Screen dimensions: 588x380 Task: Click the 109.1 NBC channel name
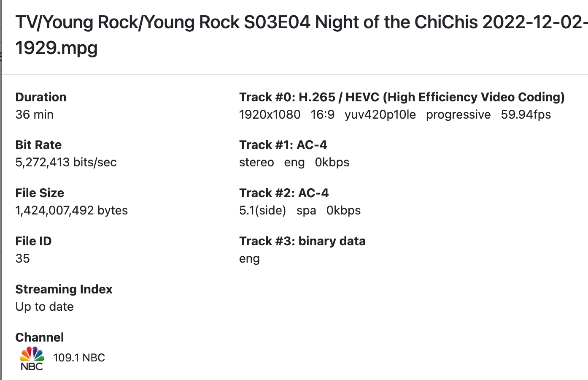pyautogui.click(x=79, y=358)
